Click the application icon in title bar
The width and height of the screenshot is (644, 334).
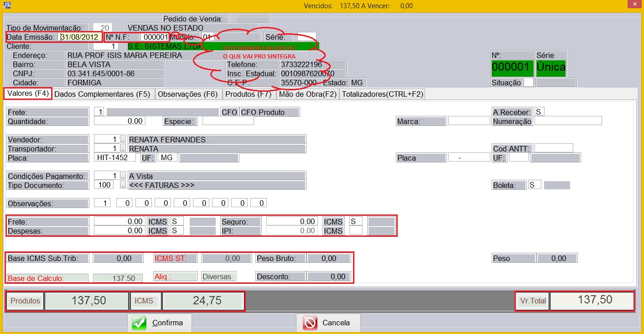coord(6,5)
